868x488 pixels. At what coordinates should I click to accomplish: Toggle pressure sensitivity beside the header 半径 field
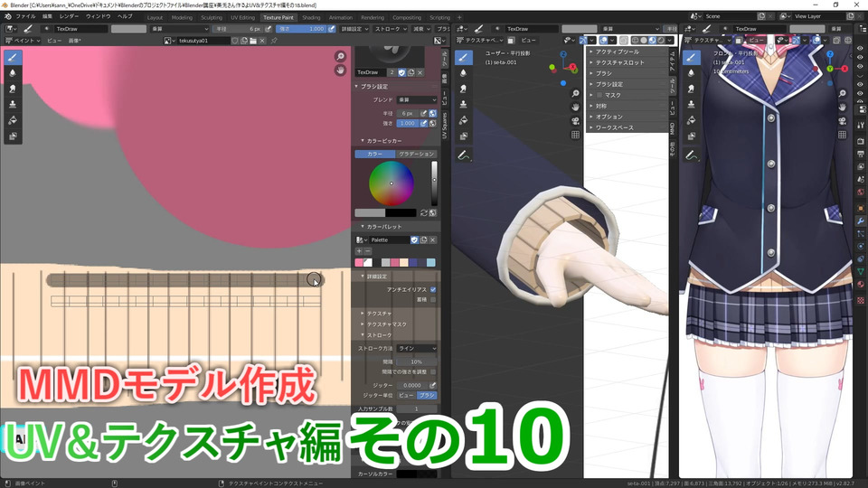269,29
